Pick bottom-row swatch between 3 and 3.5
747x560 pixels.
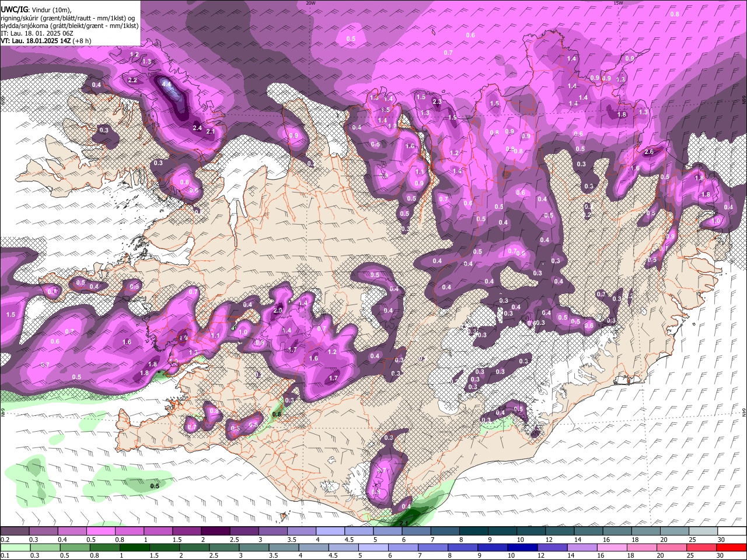[253, 547]
